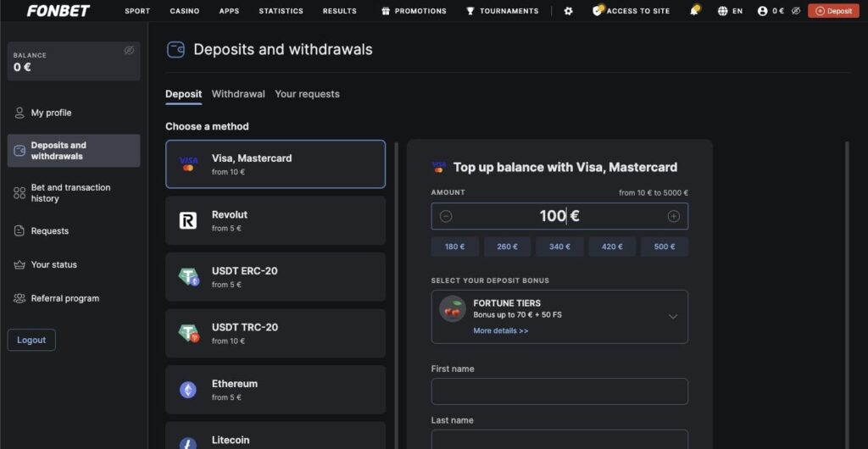Click the First name input field
The image size is (868, 449).
559,391
